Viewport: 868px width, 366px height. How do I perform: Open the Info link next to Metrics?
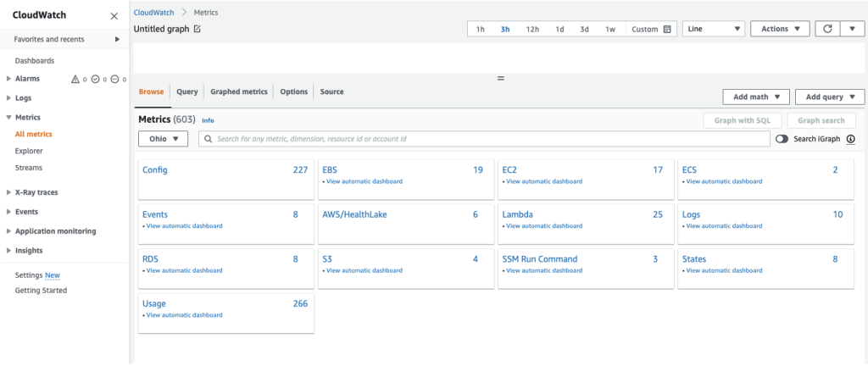[x=208, y=120]
